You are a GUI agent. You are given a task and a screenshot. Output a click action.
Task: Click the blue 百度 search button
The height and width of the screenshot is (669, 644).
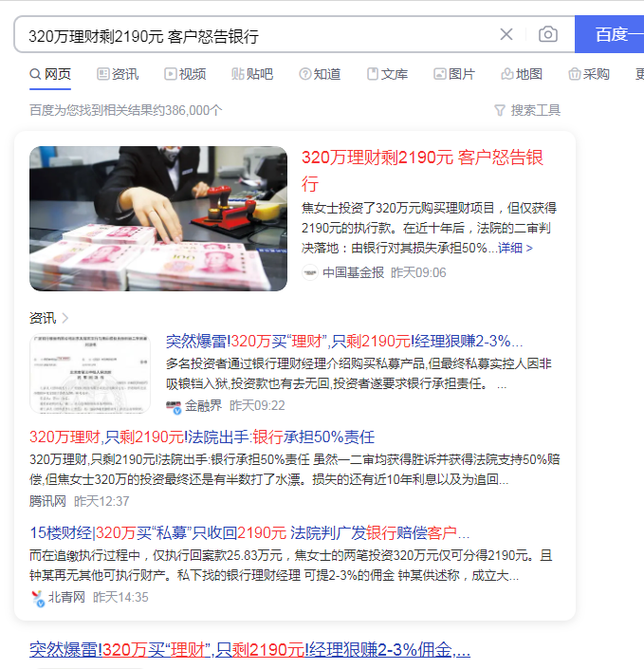pyautogui.click(x=610, y=34)
